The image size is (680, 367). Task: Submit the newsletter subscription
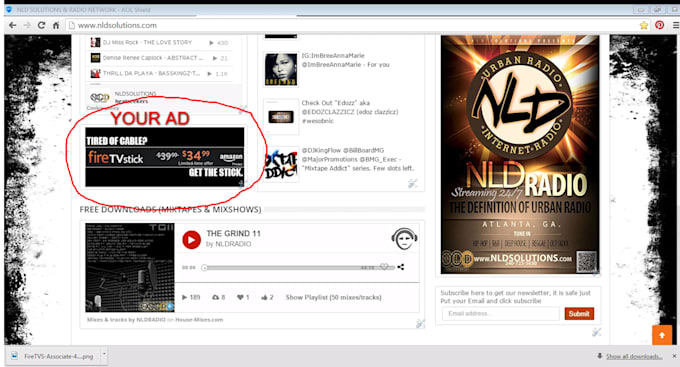579,313
